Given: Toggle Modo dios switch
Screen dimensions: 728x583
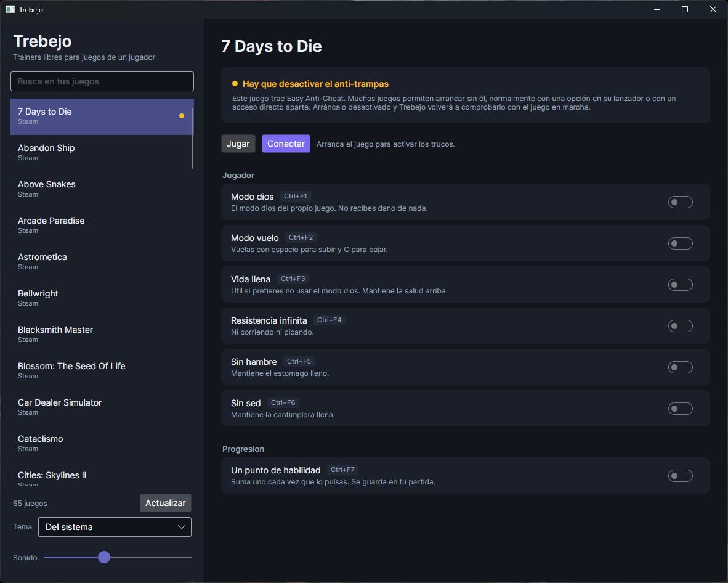Looking at the screenshot, I should pos(680,202).
